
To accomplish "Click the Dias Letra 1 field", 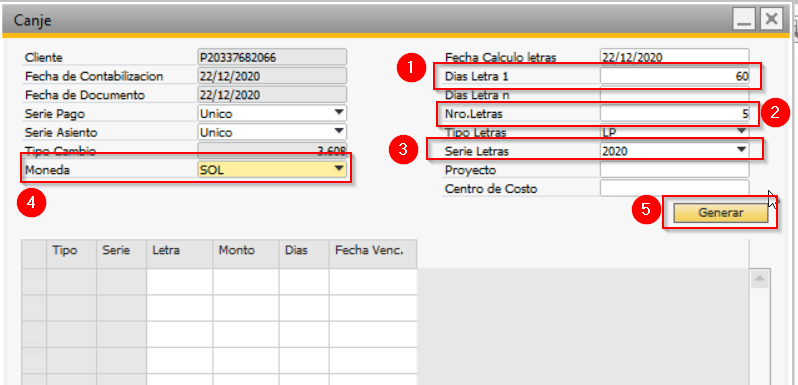I will point(674,76).
